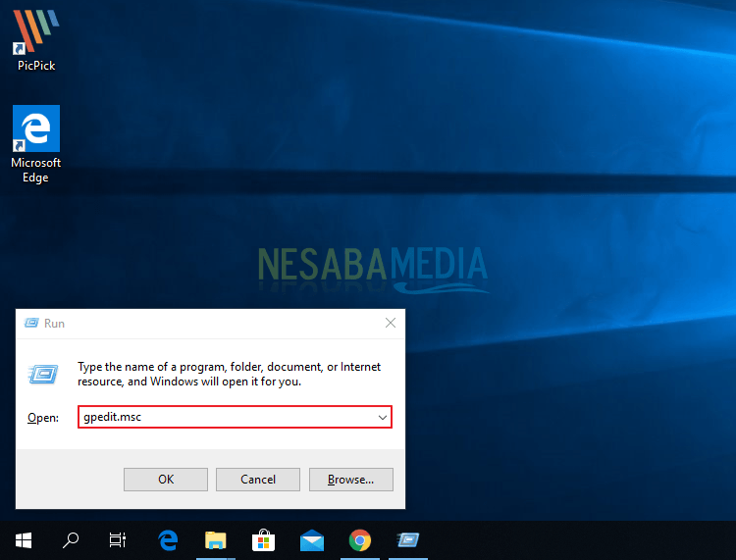
Task: Expand the Open field history dropdown
Action: coord(383,417)
